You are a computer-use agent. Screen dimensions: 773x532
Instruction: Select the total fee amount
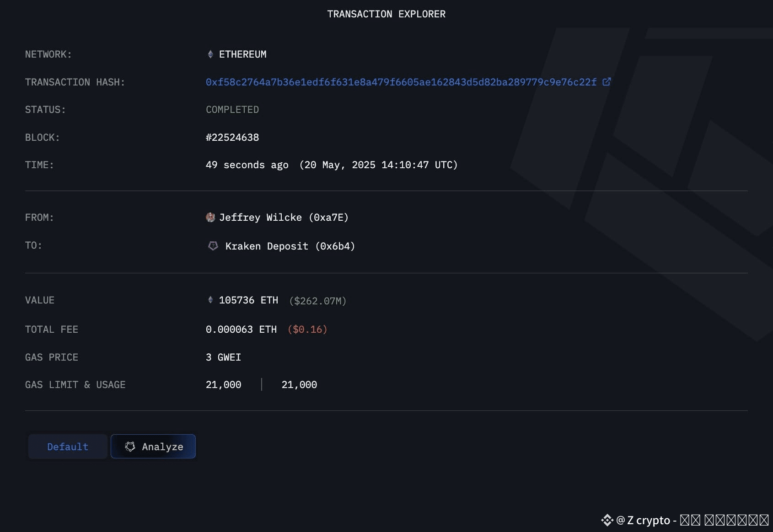coord(241,329)
